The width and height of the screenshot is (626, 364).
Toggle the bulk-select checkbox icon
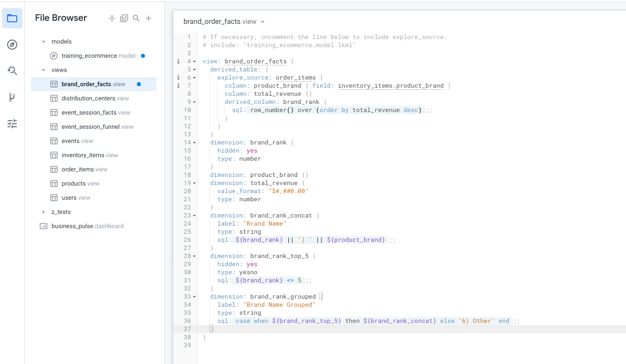(124, 18)
